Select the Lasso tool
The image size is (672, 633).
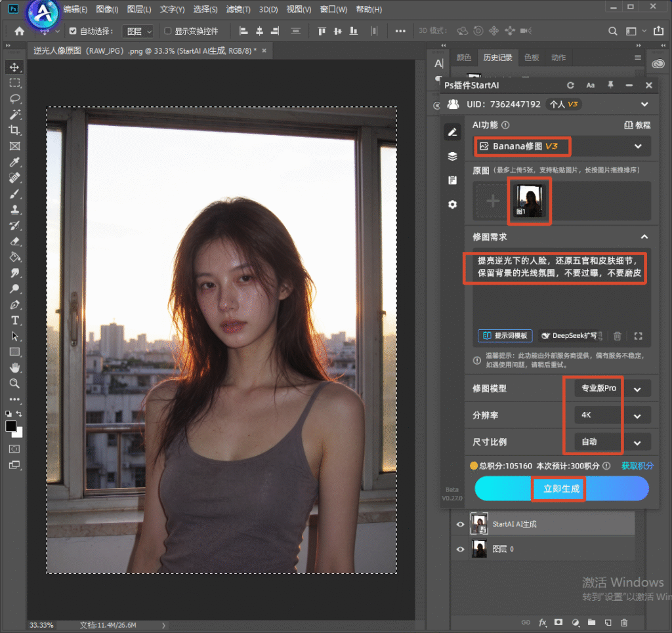pyautogui.click(x=14, y=99)
